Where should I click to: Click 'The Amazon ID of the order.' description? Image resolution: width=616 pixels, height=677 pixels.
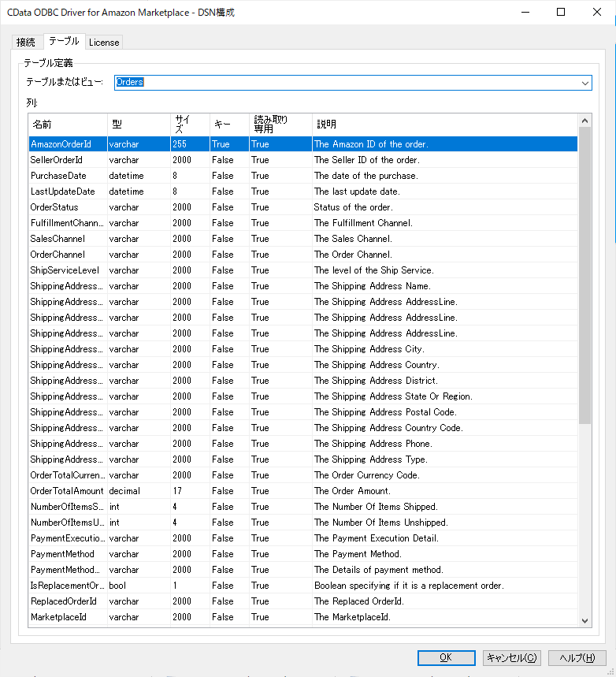[371, 144]
